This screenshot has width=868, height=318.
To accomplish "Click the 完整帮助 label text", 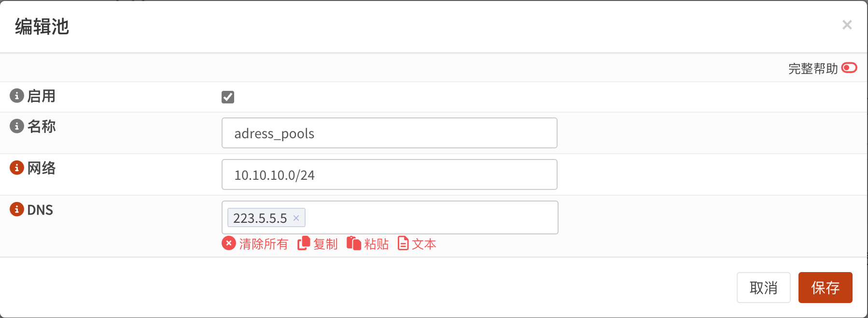I will 813,69.
